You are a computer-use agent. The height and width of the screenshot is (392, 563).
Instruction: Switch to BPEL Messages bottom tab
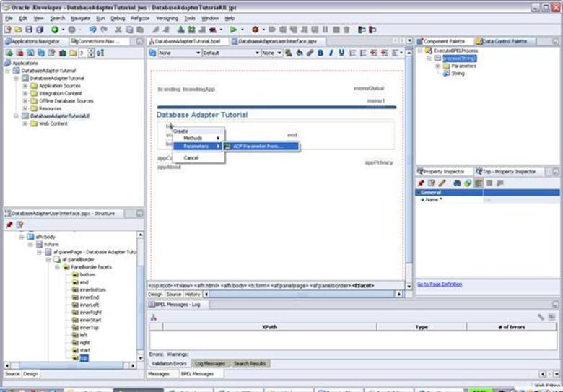197,374
